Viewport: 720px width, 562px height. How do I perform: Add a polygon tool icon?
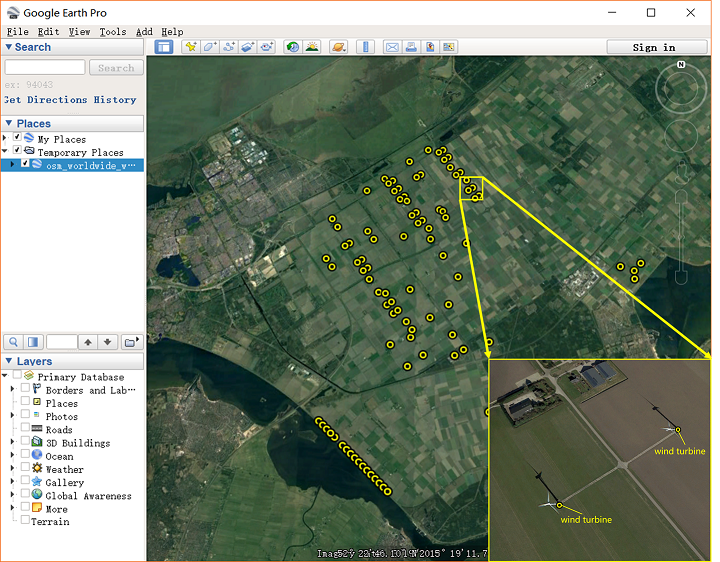[210, 47]
